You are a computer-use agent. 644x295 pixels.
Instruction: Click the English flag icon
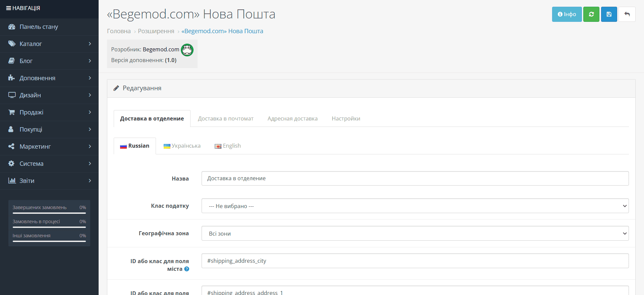pos(218,146)
